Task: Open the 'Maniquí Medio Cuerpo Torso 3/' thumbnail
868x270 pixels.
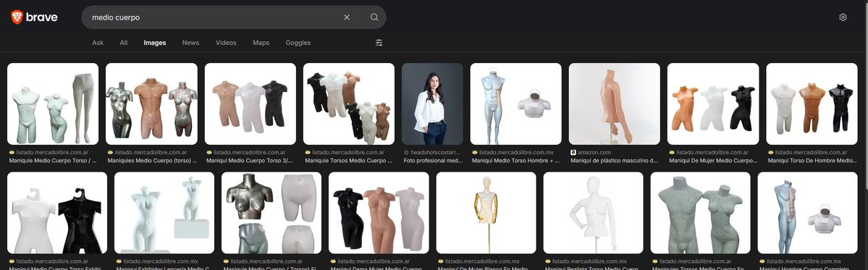Action: 250,104
